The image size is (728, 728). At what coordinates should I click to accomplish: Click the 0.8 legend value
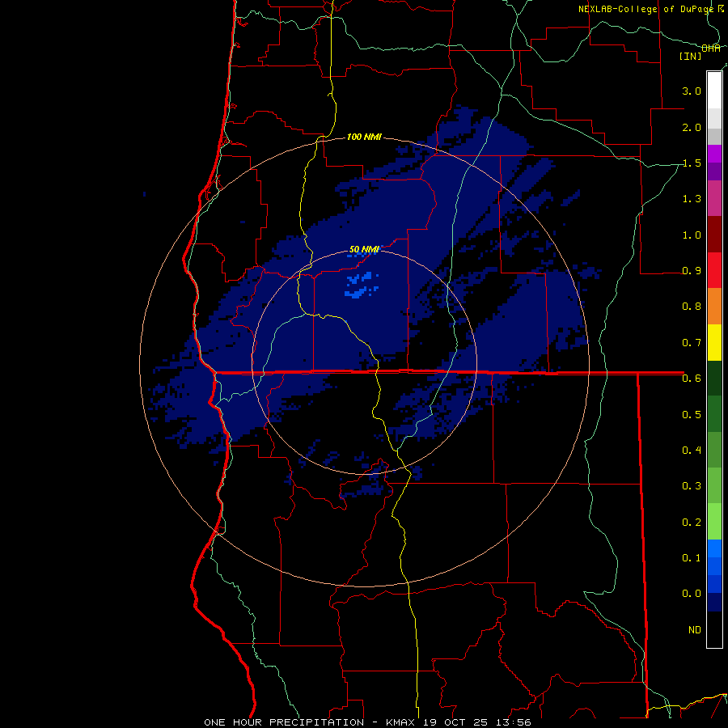pos(692,307)
